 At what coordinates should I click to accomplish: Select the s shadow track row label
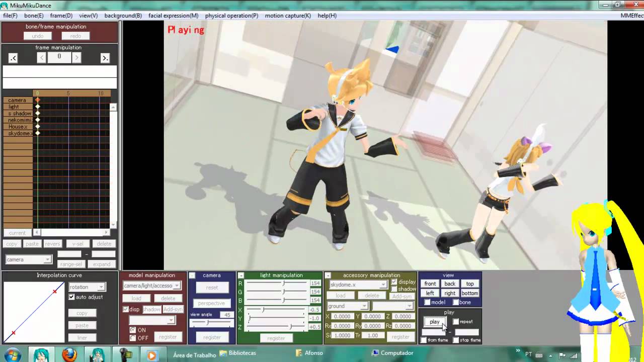click(18, 114)
